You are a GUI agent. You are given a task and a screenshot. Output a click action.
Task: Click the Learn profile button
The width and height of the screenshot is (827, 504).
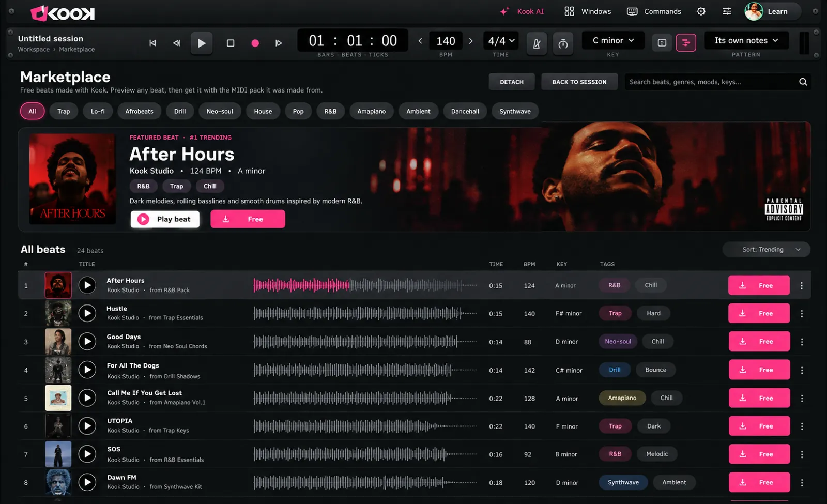point(773,11)
